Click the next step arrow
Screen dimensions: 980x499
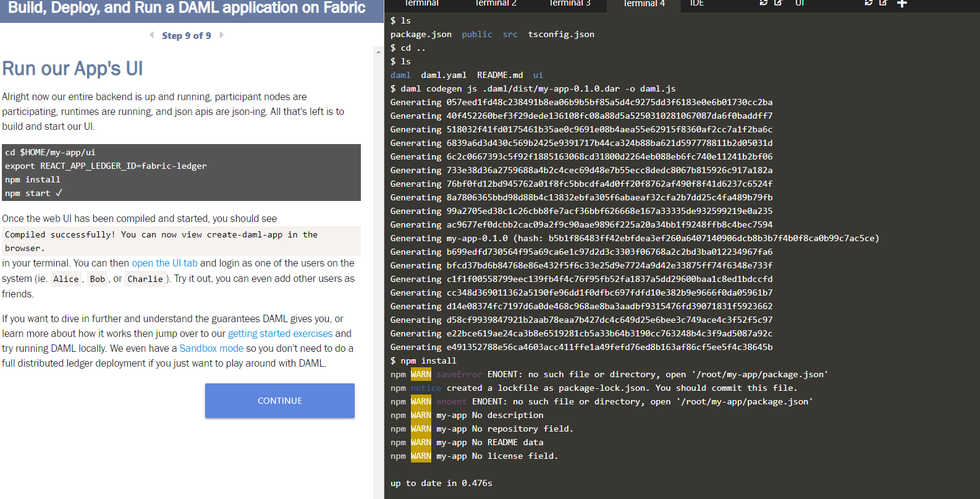click(x=221, y=35)
